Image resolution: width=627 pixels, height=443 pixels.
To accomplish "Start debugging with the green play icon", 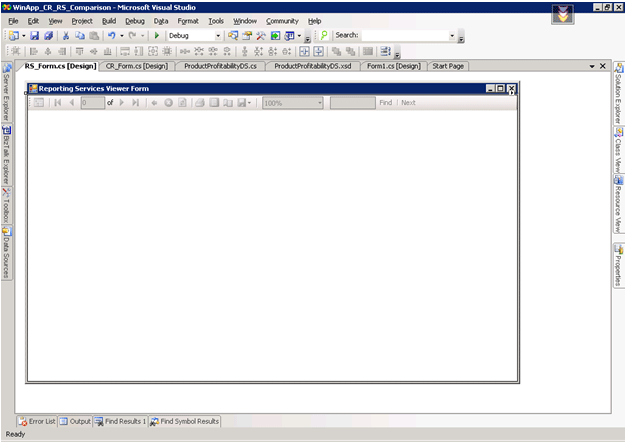I will pos(157,36).
